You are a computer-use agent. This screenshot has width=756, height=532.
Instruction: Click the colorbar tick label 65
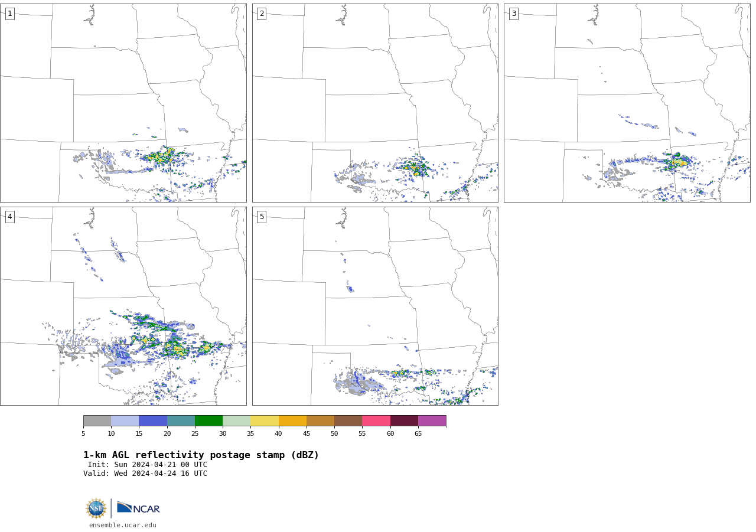[x=418, y=434]
